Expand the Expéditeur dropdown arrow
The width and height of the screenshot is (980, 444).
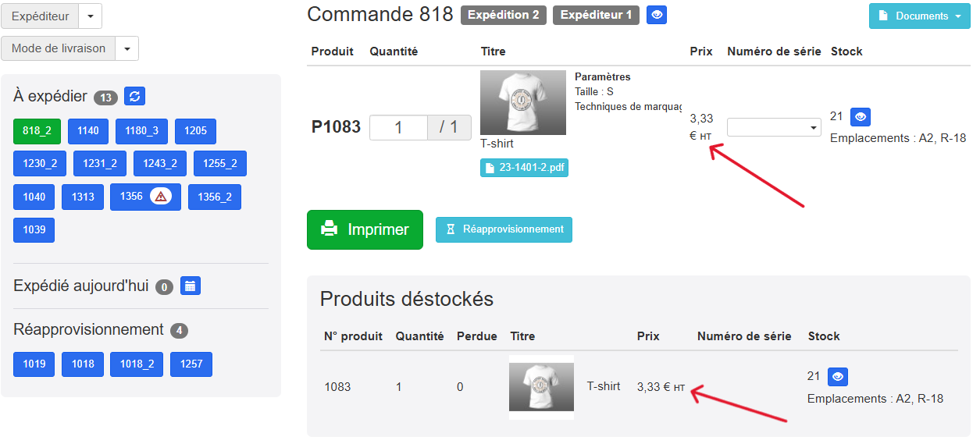[x=91, y=16]
